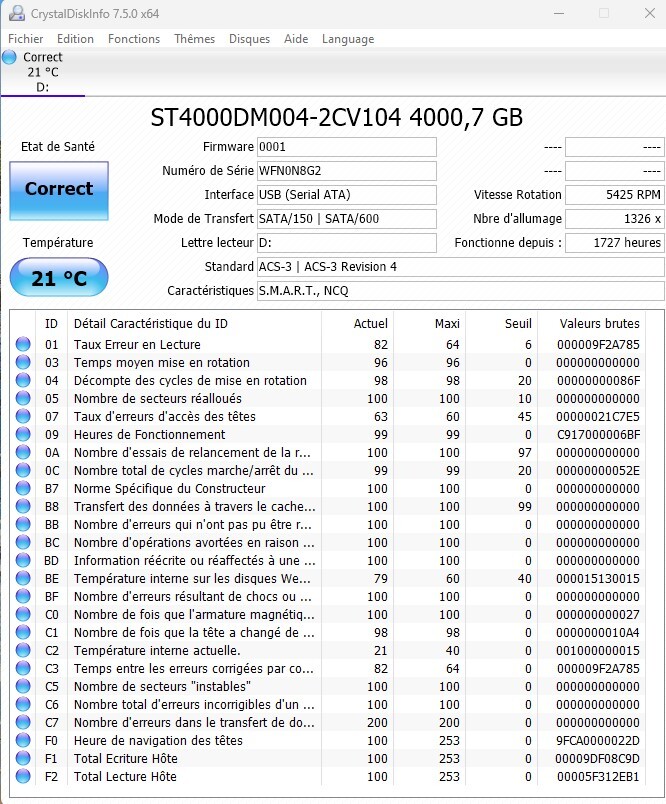Screen dimensions: 666x804
Task: Click status orb for row C1
Action: [23, 632]
